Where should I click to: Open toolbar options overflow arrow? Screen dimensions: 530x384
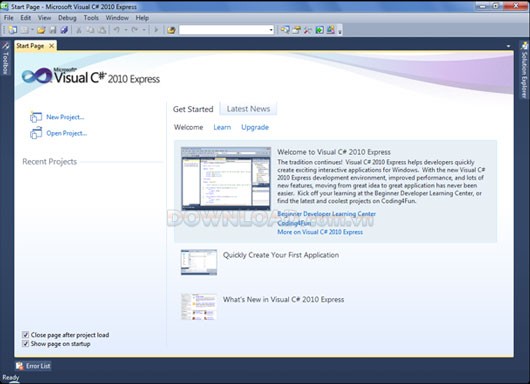[340, 31]
